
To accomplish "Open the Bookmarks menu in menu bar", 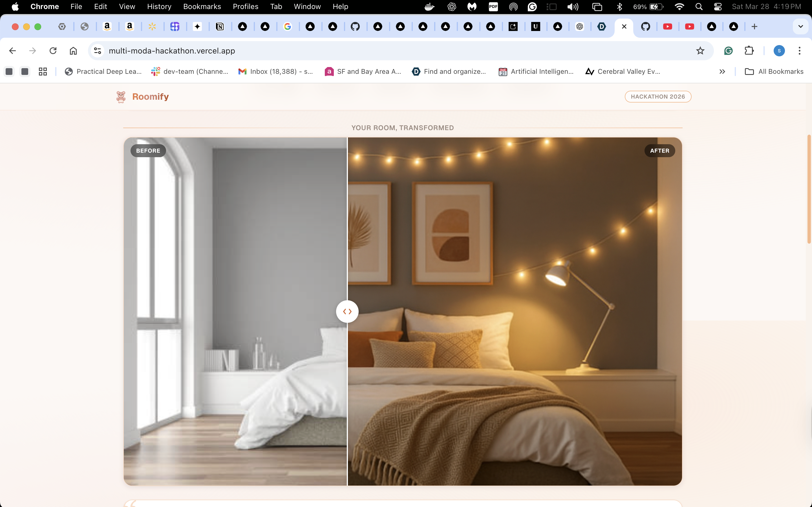I will pyautogui.click(x=202, y=7).
